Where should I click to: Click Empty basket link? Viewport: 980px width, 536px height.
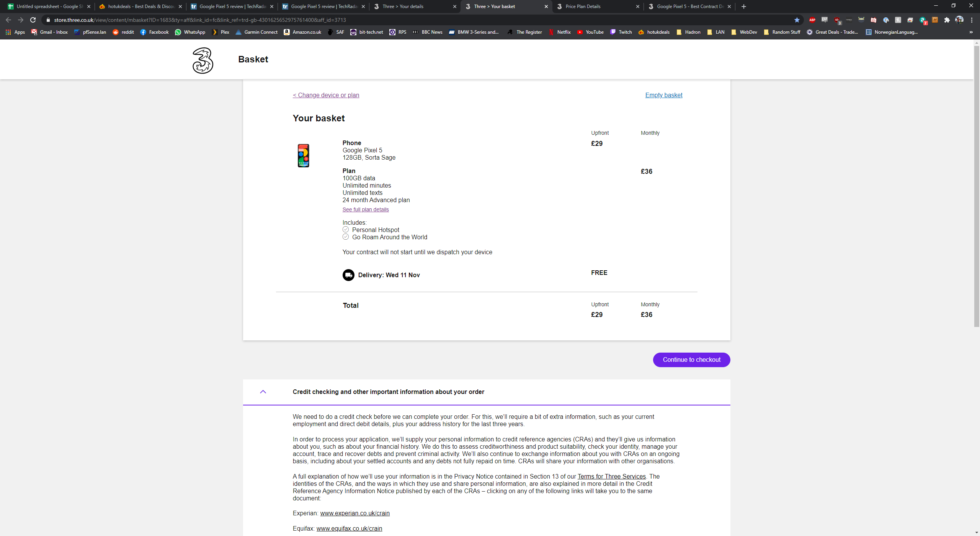(x=664, y=95)
